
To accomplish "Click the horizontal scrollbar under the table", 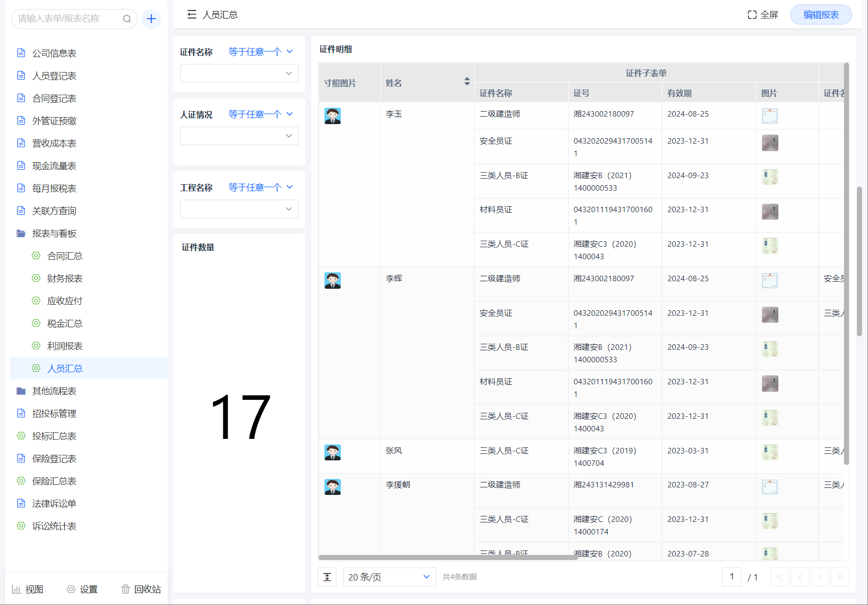I will 448,557.
